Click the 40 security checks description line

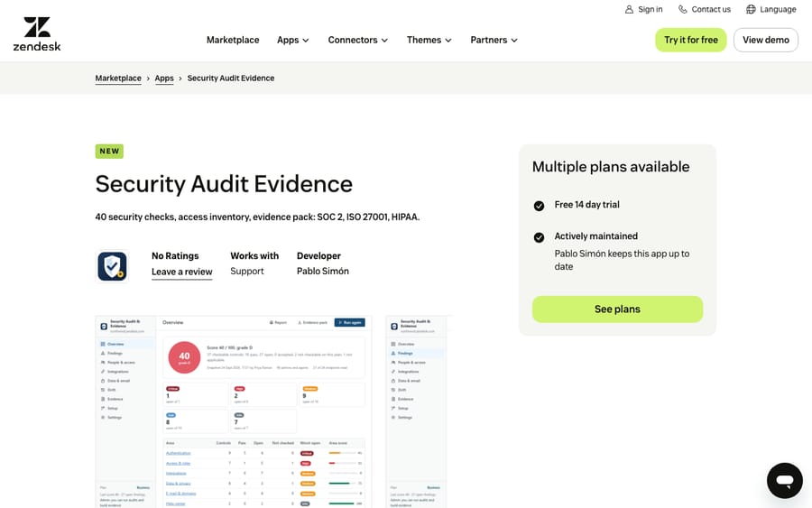[x=257, y=217]
